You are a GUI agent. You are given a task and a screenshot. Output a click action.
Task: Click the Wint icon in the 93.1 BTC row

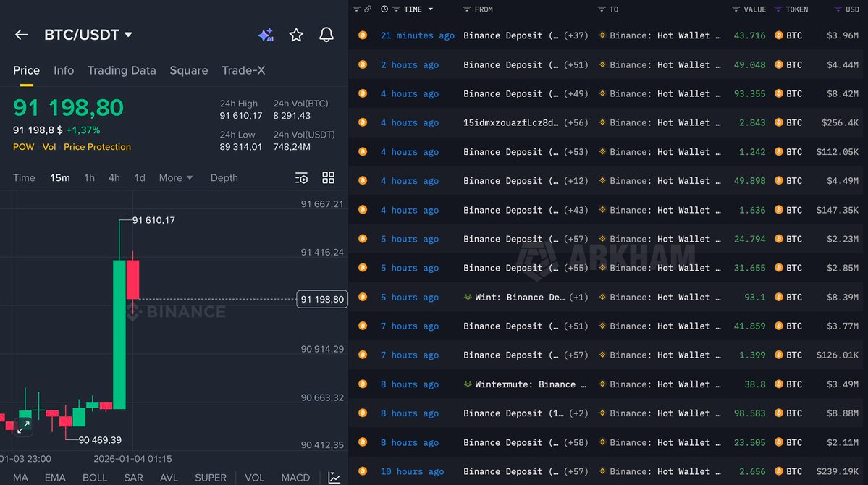coord(468,297)
